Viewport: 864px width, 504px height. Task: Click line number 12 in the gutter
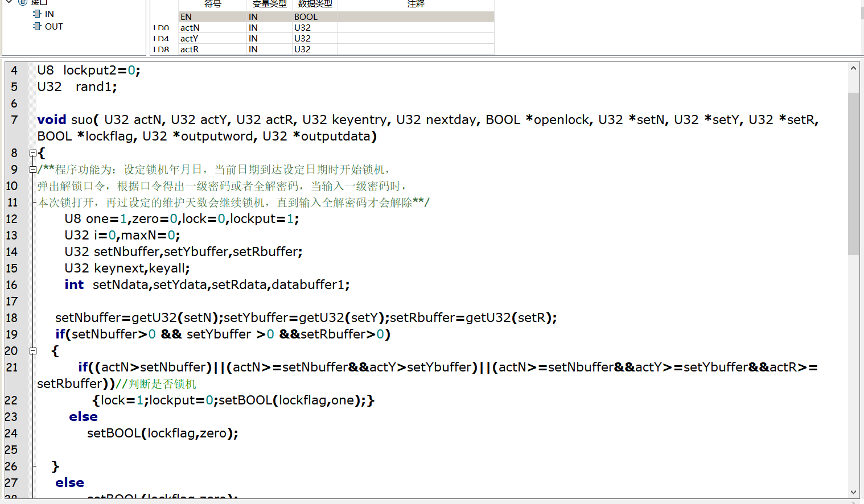[x=12, y=219]
